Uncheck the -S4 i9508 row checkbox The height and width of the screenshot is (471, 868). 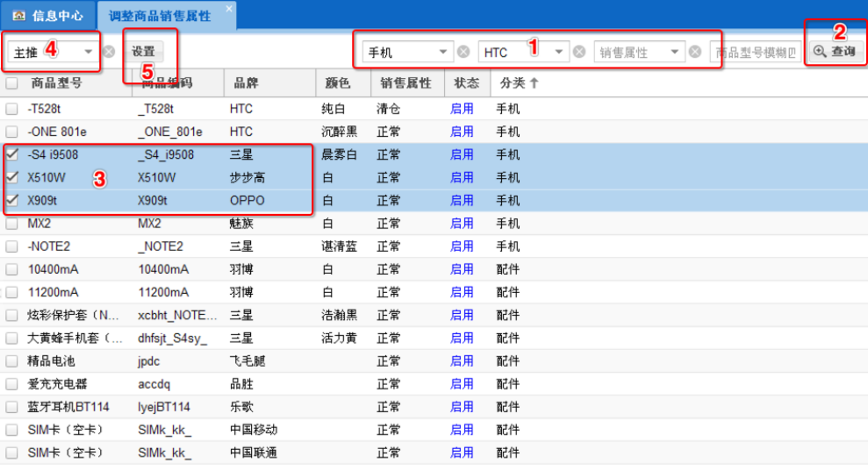pyautogui.click(x=11, y=154)
